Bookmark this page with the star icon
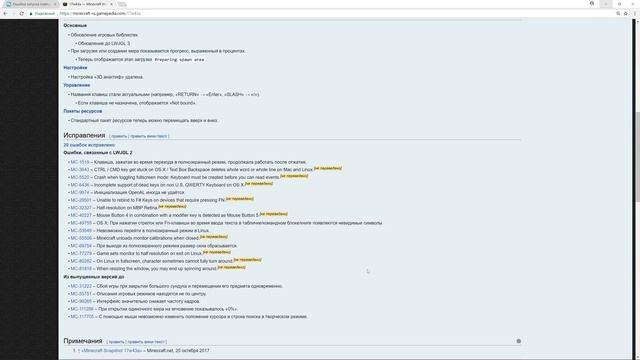This screenshot has height=360, width=640. click(x=626, y=13)
